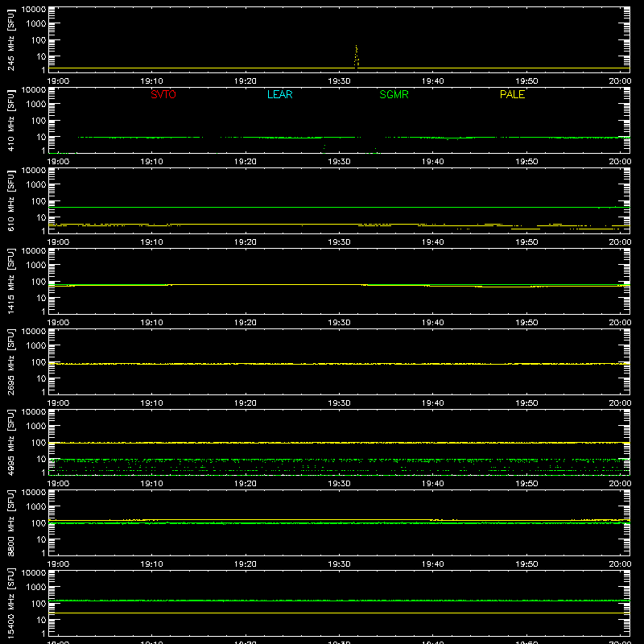Click the yellow trace line in 15400 MHz panel
644x644 pixels.
click(339, 613)
